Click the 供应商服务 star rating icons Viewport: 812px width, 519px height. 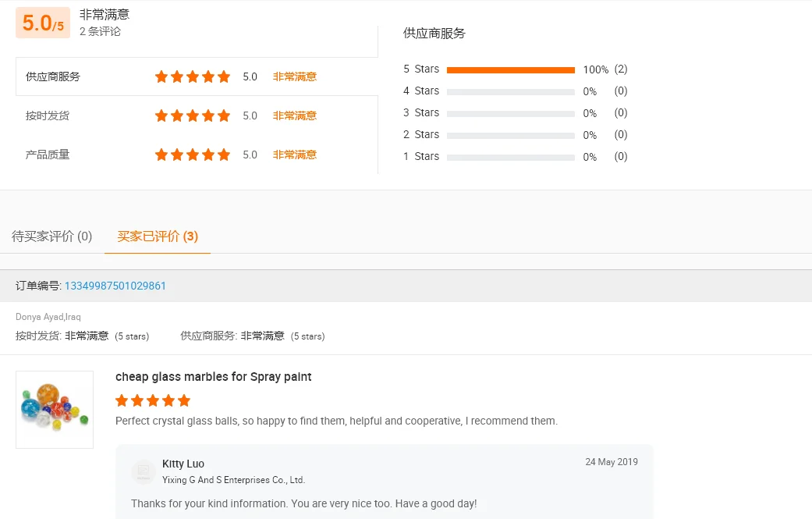pyautogui.click(x=192, y=76)
